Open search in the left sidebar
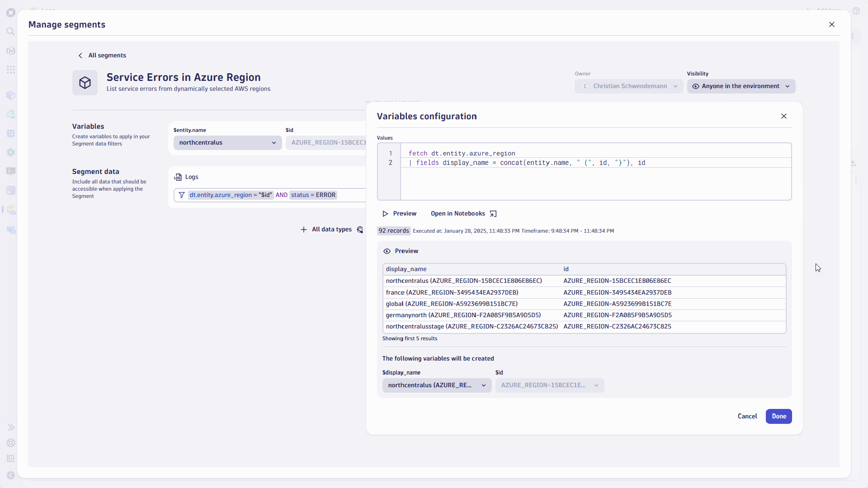 click(x=10, y=31)
